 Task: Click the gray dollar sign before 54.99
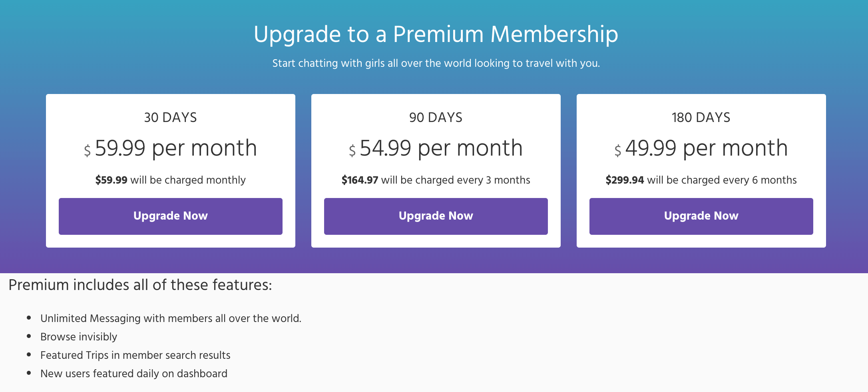tap(352, 151)
